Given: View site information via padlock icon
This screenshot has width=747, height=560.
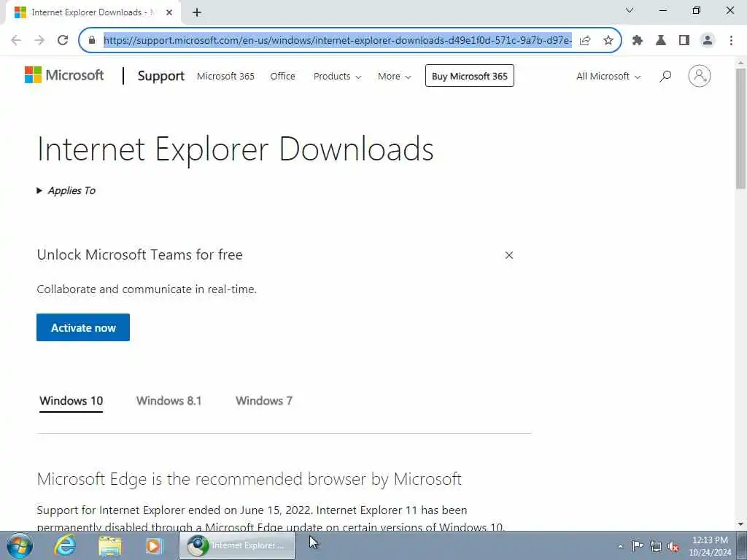Looking at the screenshot, I should 92,40.
